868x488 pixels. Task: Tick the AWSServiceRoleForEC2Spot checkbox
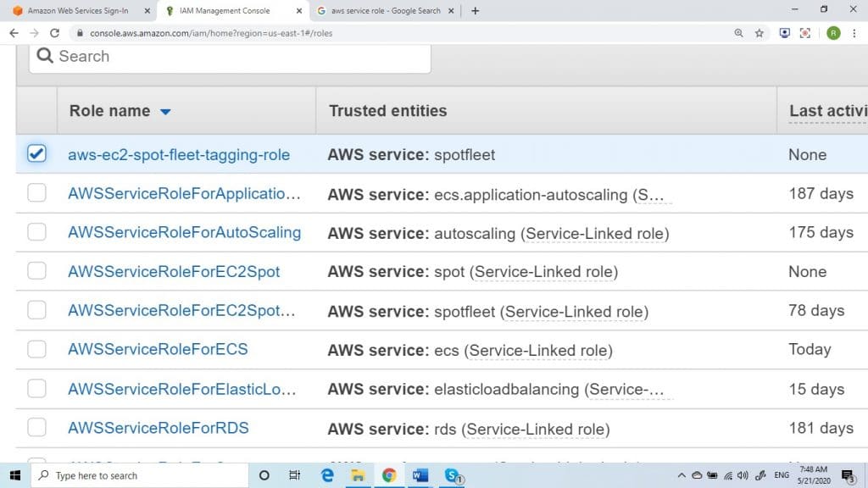pyautogui.click(x=36, y=270)
